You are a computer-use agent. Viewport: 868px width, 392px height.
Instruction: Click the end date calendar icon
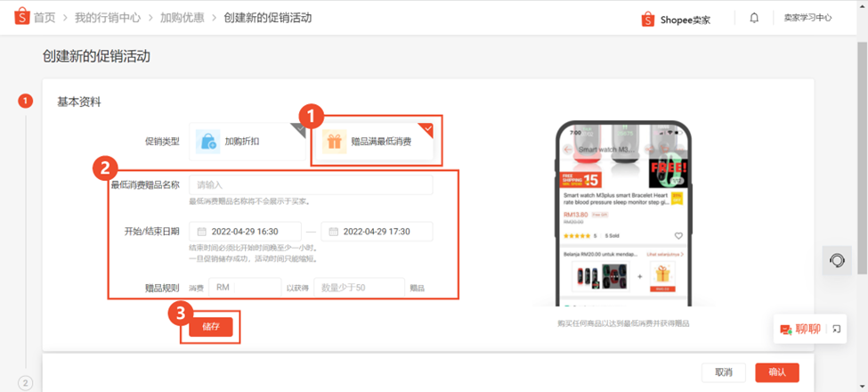334,232
